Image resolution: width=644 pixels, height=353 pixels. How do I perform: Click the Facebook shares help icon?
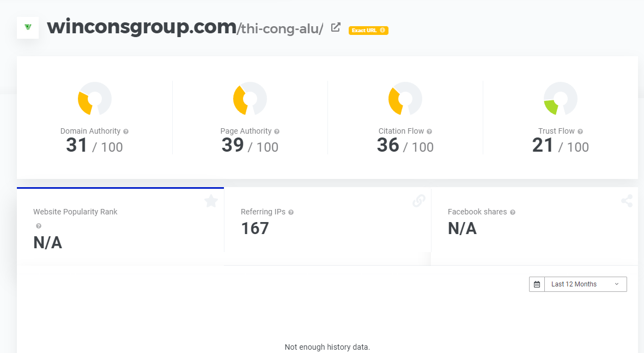513,212
